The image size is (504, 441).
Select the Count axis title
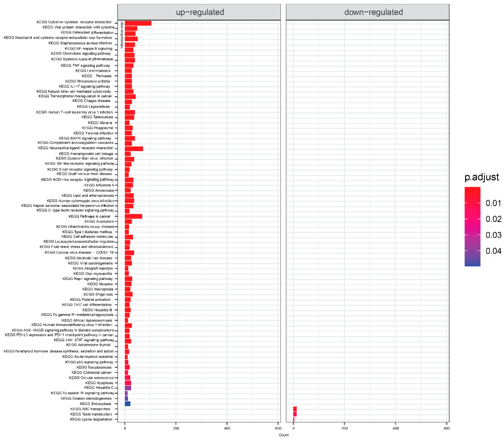(x=284, y=435)
